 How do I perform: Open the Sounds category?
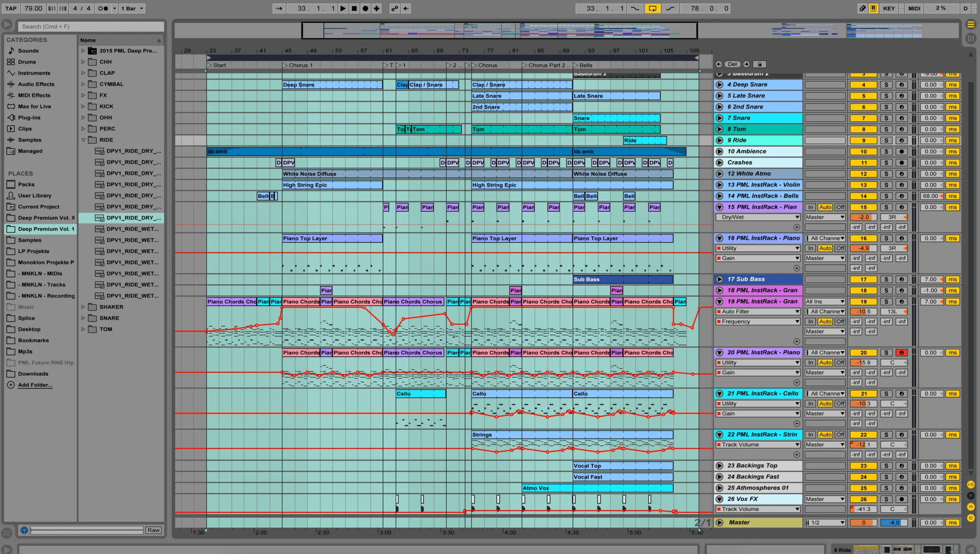28,51
